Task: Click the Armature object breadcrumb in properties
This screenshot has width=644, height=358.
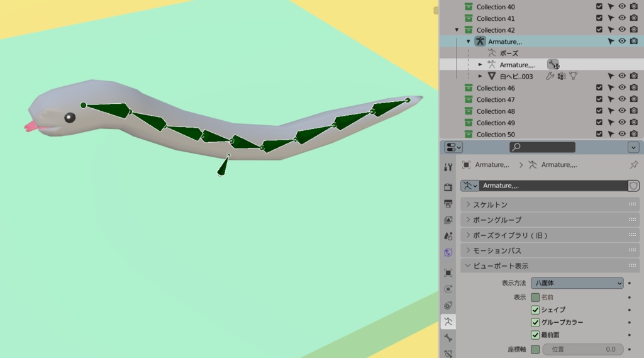Action: [x=492, y=165]
